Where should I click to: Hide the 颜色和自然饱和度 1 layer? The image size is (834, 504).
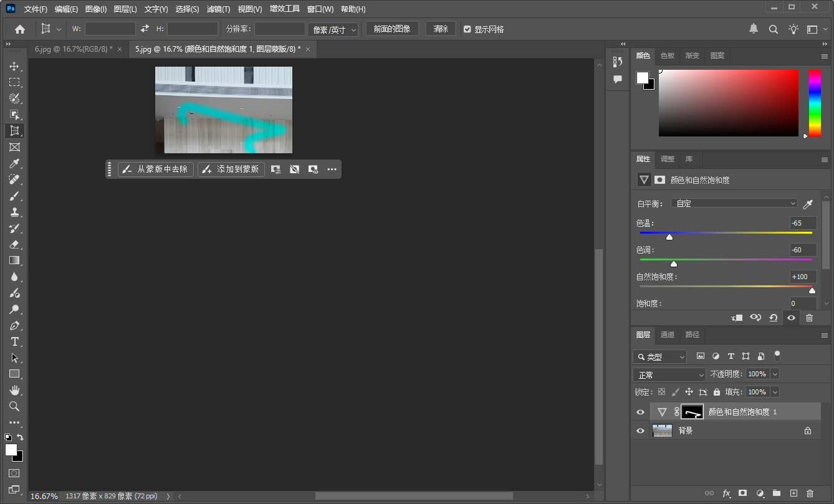pos(640,412)
